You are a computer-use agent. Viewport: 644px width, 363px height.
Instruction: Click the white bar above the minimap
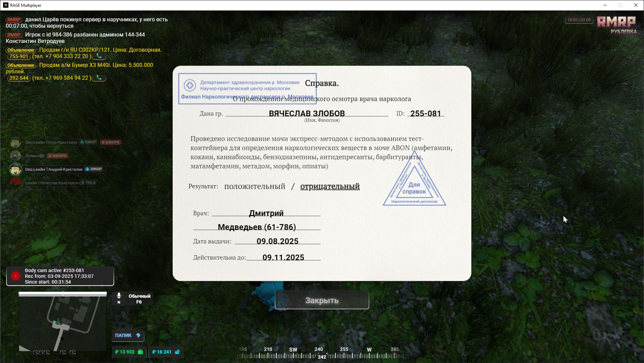[x=63, y=293]
